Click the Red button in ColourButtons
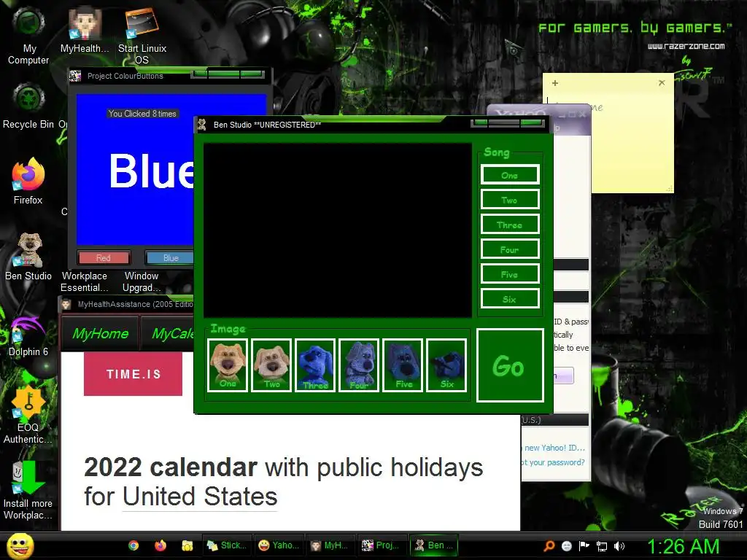This screenshot has width=747, height=560. 104,257
